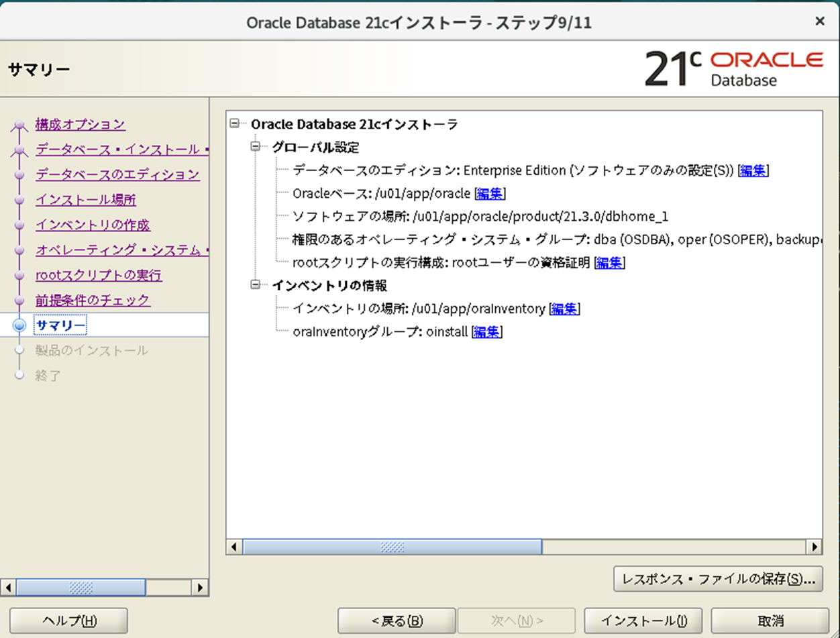Click the 取消 button
Viewport: 840px width, 638px height.
(x=770, y=621)
